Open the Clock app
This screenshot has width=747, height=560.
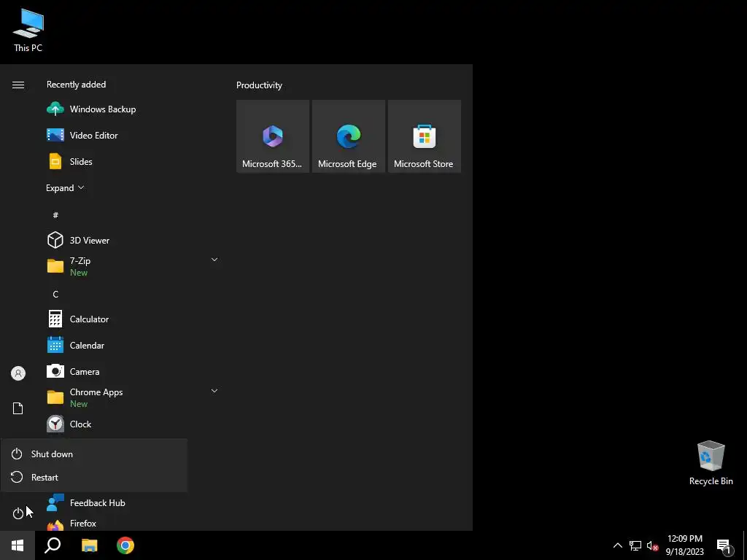133,424
